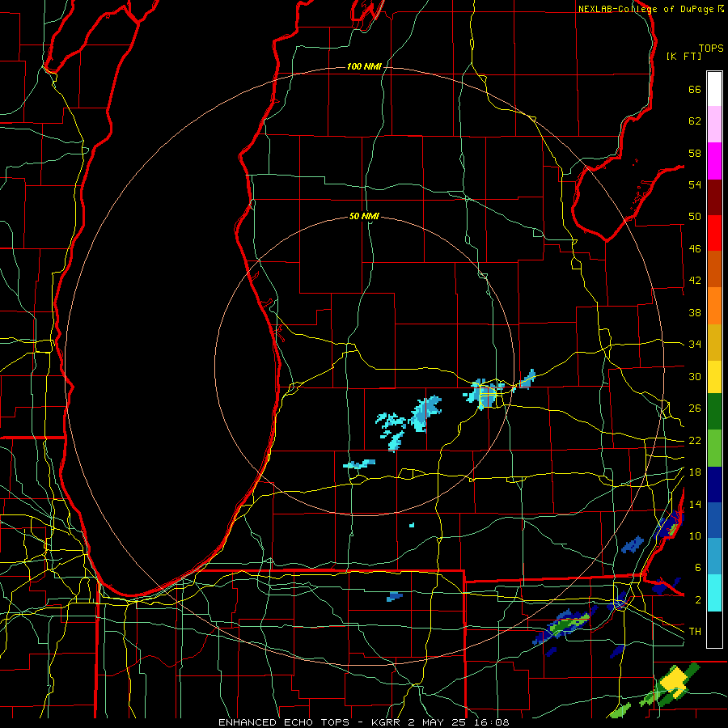Image resolution: width=728 pixels, height=728 pixels.
Task: Select the dark green legend swatch
Action: (714, 412)
